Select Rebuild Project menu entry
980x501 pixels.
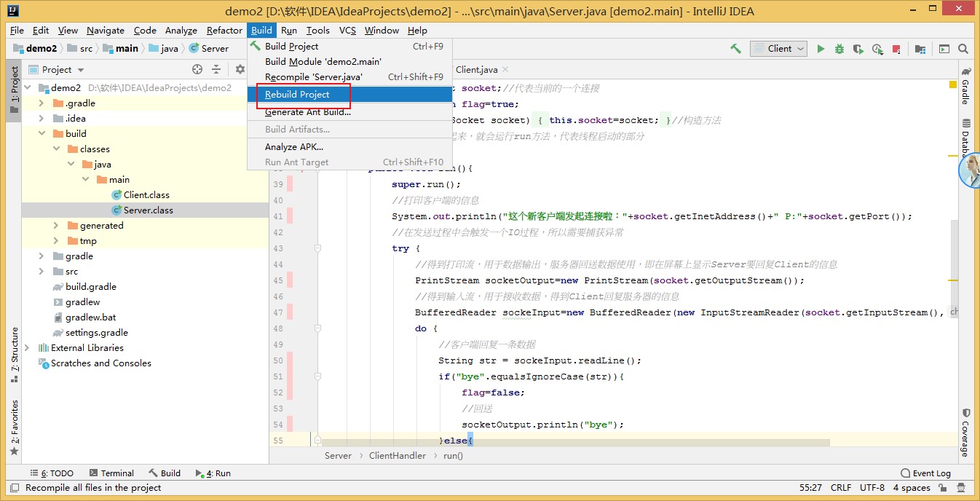coord(349,94)
